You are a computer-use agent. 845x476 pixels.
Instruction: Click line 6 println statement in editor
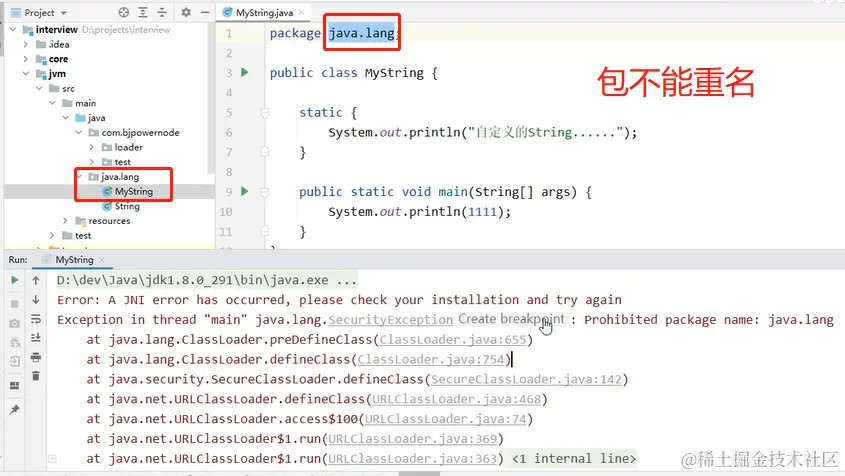(x=482, y=133)
